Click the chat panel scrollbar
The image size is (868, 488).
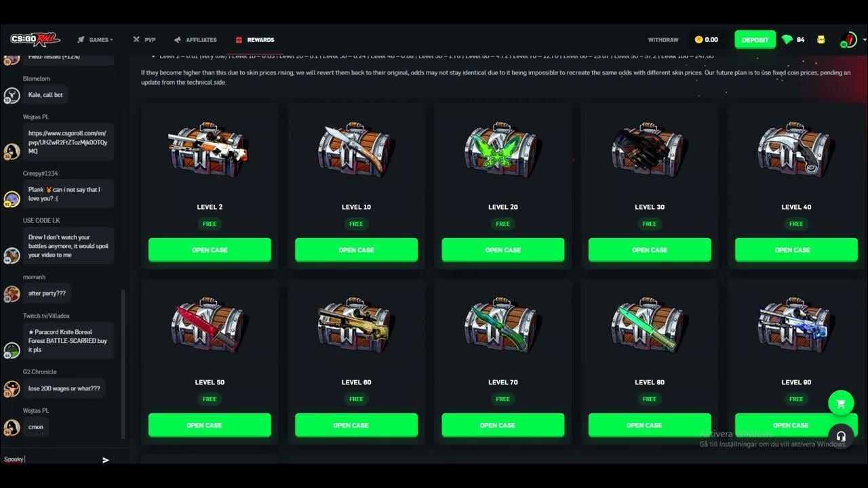point(123,363)
